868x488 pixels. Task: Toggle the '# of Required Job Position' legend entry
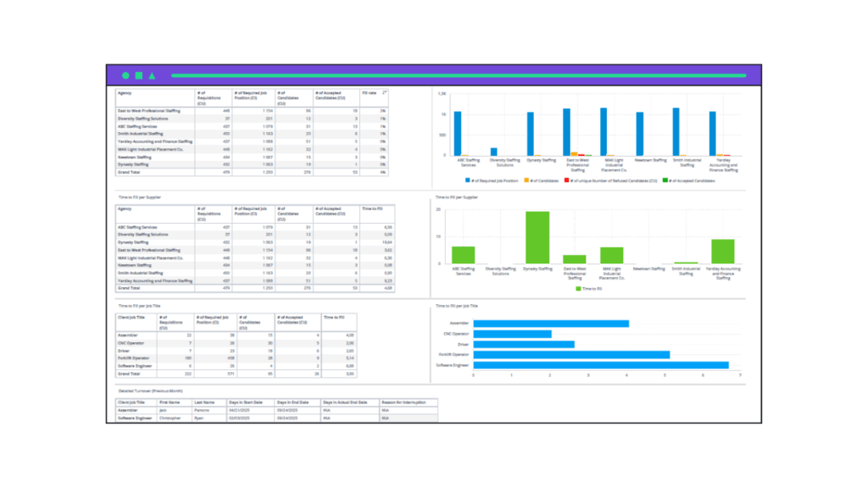pos(496,178)
